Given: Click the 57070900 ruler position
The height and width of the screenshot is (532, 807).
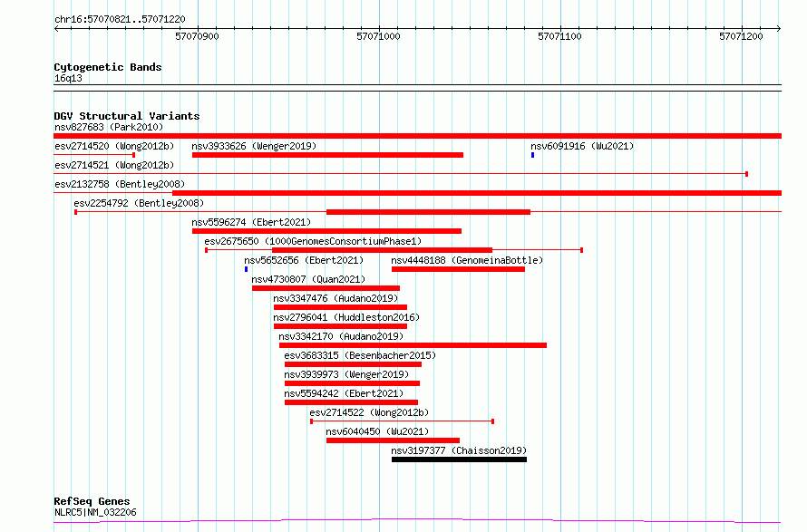Looking at the screenshot, I should [197, 36].
